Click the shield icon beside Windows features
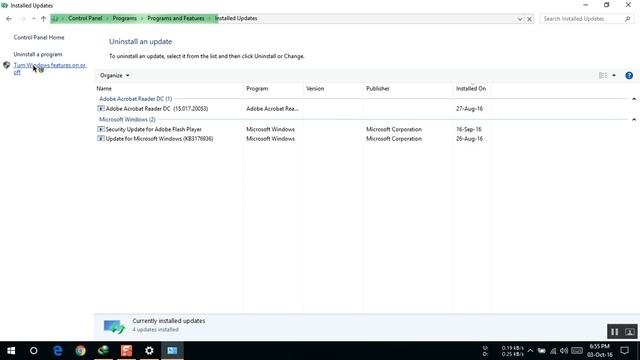 pos(7,65)
